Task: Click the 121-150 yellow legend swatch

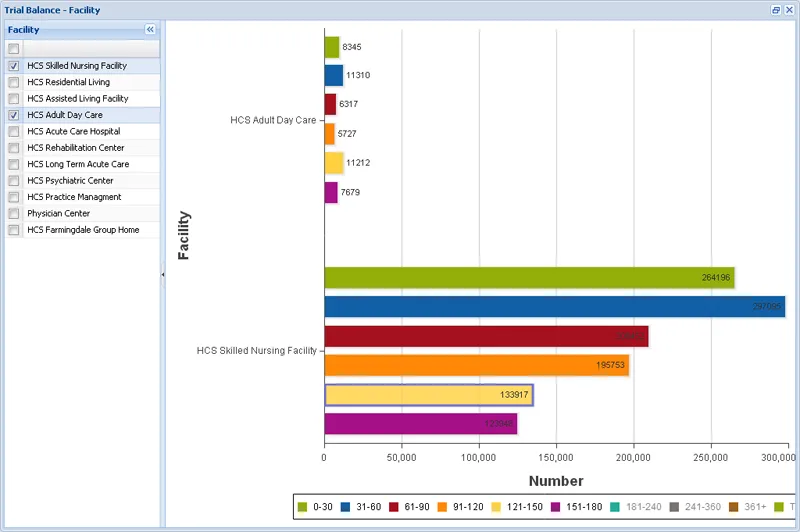Action: (x=495, y=507)
